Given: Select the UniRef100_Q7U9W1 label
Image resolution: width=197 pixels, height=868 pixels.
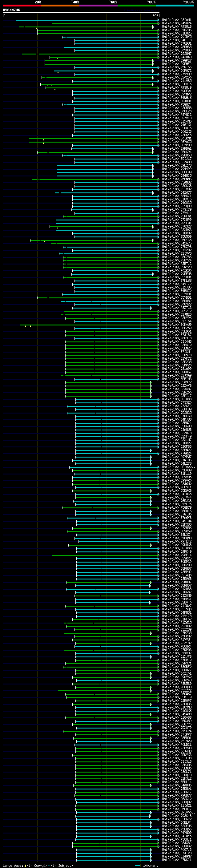Looking at the screenshot, I should tap(176, 43).
